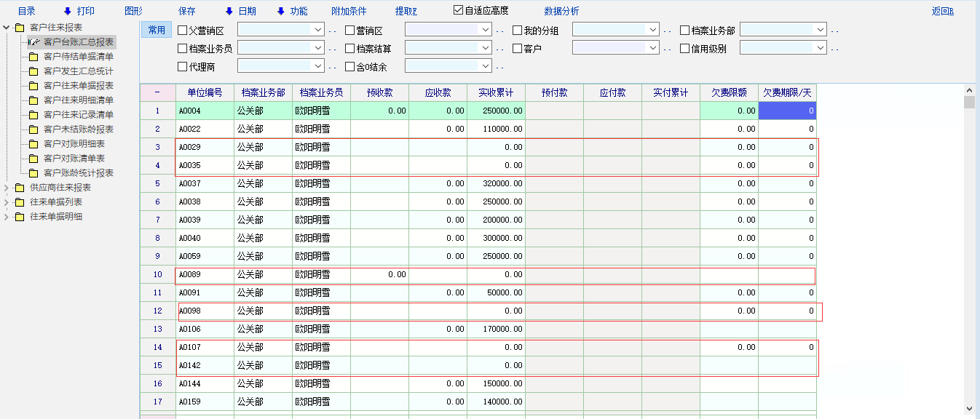The width and height of the screenshot is (980, 419).
Task: Click the 客户账龄统计报表 folder icon
Action: [x=33, y=173]
